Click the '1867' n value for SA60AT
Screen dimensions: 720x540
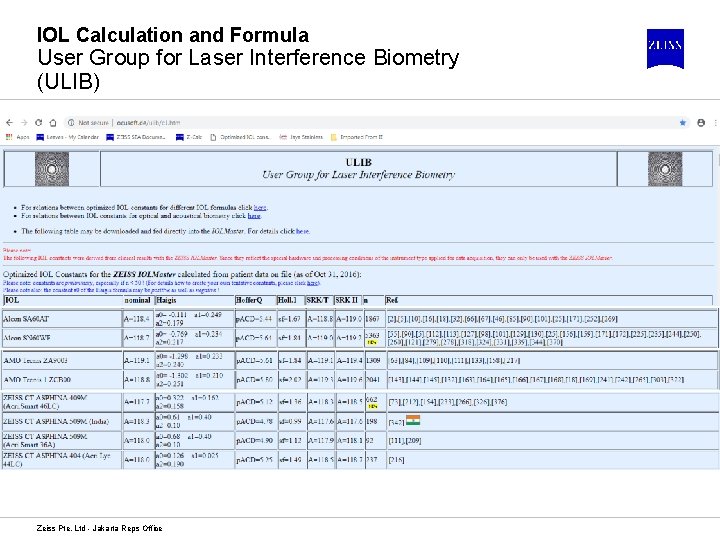pos(373,319)
